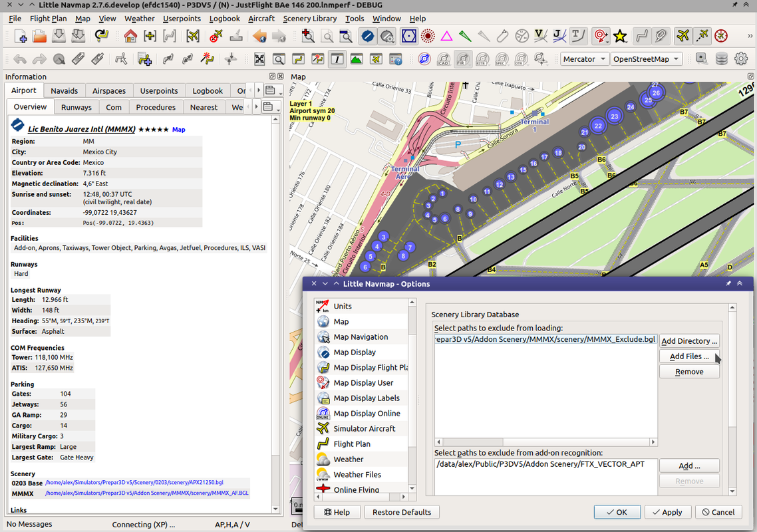This screenshot has width=757, height=532.
Task: Click the red-plus zoom in magnifier
Action: [307, 36]
